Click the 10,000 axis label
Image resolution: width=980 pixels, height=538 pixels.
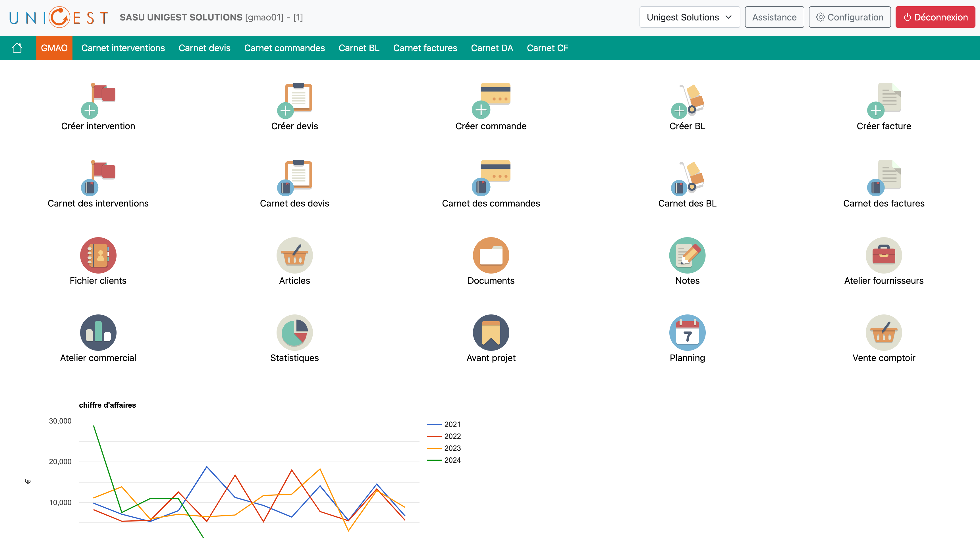(x=60, y=502)
